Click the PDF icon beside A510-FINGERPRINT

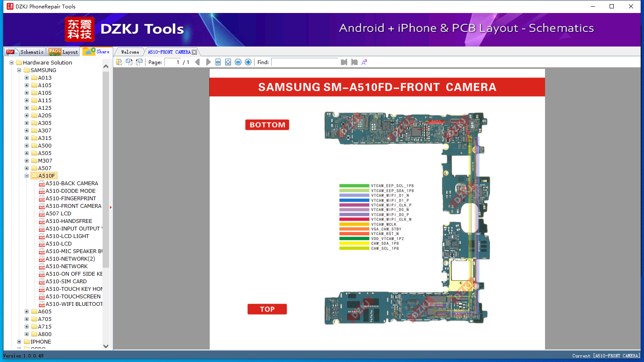coord(42,199)
